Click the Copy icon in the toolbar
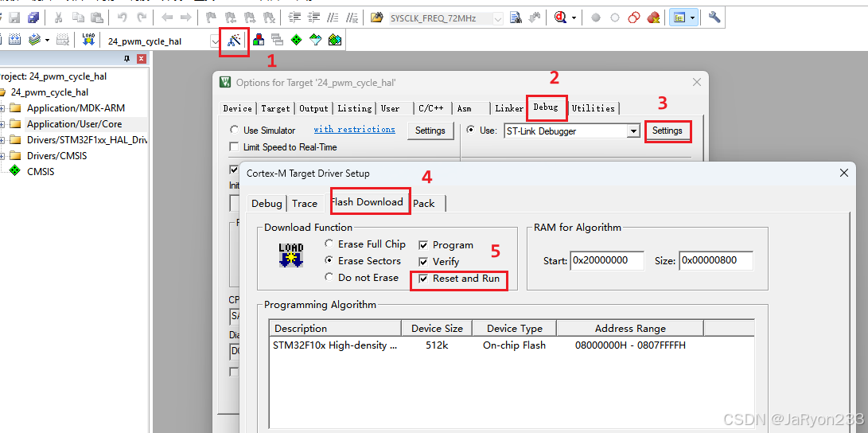Viewport: 868px width, 433px height. click(x=78, y=18)
